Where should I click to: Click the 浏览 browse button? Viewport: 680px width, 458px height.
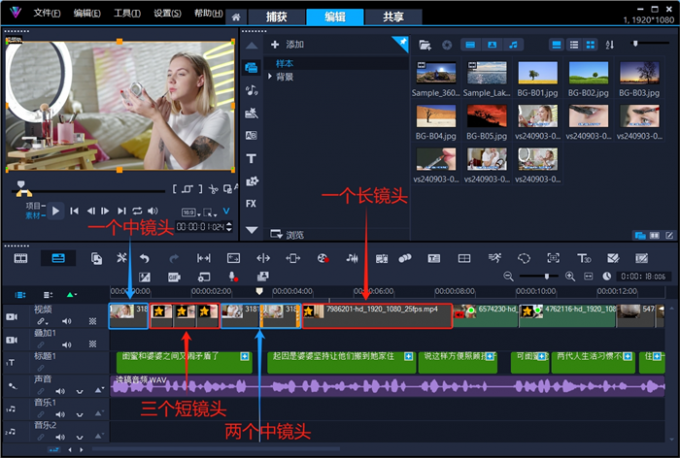point(287,235)
